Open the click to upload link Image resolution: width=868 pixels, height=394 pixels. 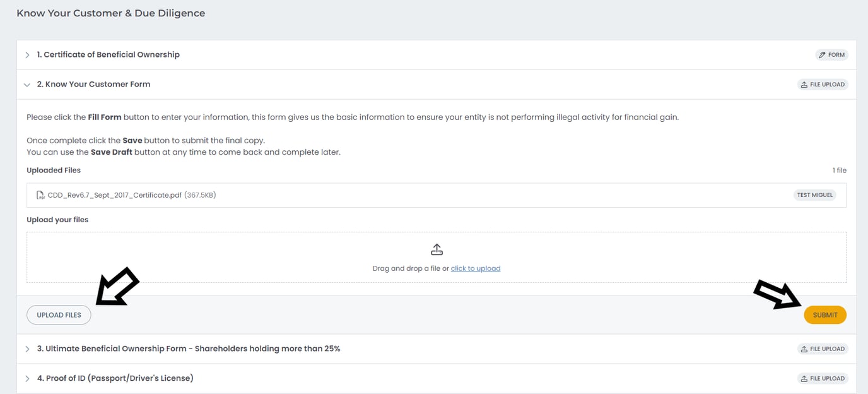(476, 268)
